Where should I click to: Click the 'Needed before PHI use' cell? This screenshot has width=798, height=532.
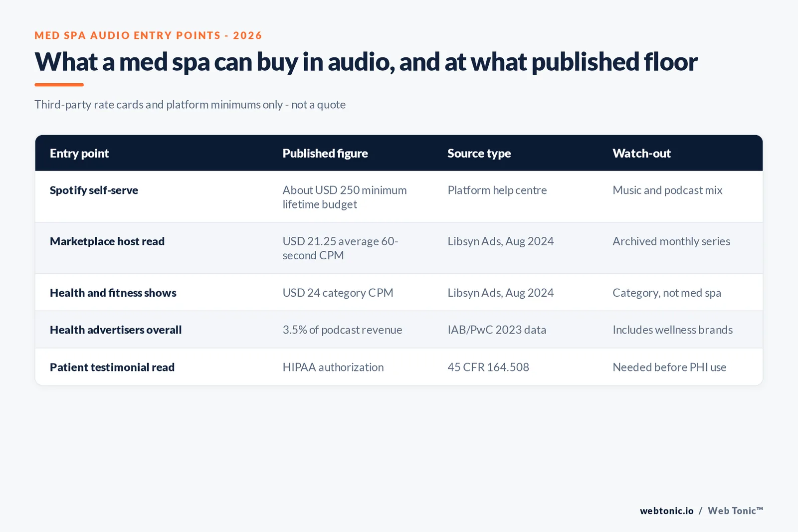tap(669, 367)
